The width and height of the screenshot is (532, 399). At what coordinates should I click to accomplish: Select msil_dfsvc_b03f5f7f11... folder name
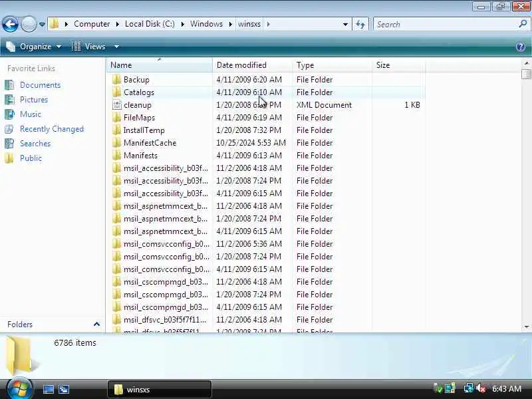coord(165,320)
